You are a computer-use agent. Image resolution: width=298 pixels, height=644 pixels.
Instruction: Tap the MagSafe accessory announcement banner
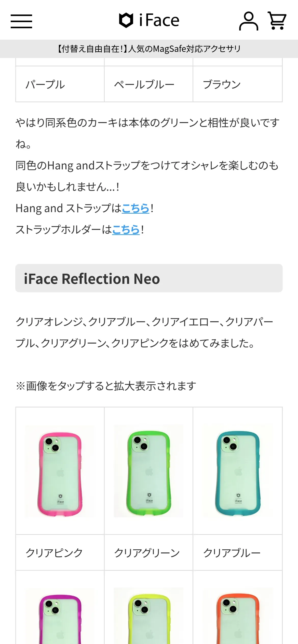[149, 49]
